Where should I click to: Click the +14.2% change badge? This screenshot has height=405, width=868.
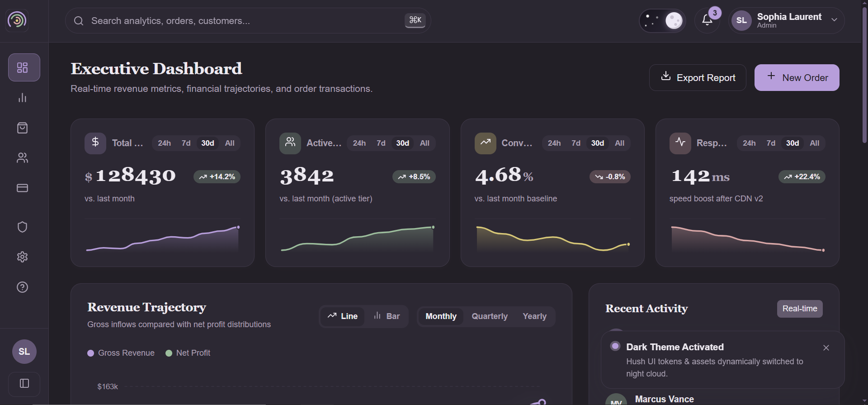[217, 177]
